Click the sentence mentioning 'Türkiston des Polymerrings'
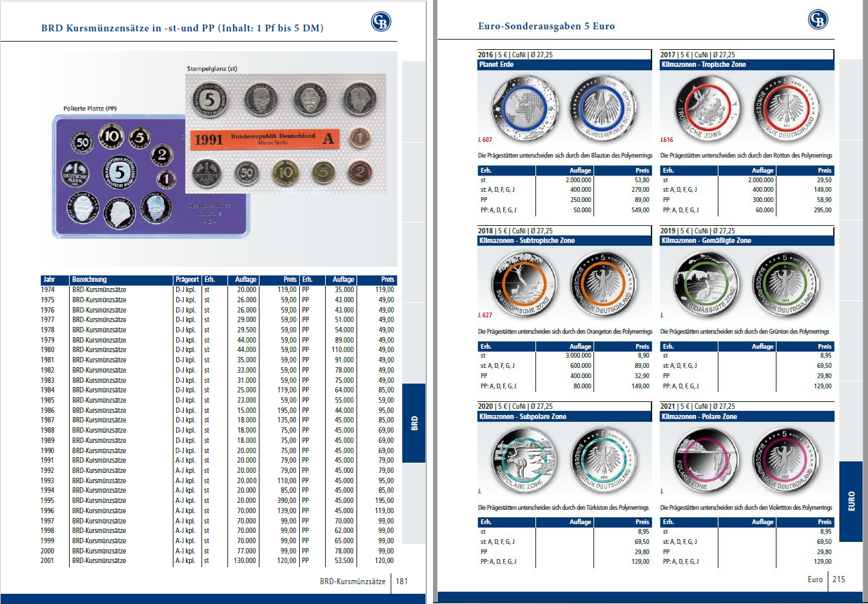The height and width of the screenshot is (604, 868). coord(565,508)
